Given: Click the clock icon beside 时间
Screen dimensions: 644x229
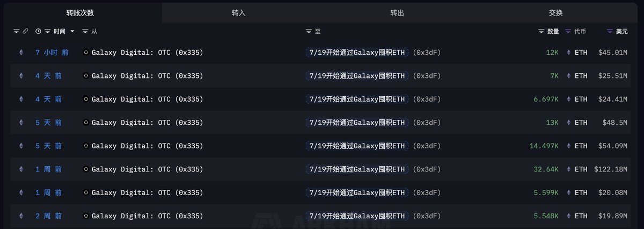Looking at the screenshot, I should pos(38,32).
